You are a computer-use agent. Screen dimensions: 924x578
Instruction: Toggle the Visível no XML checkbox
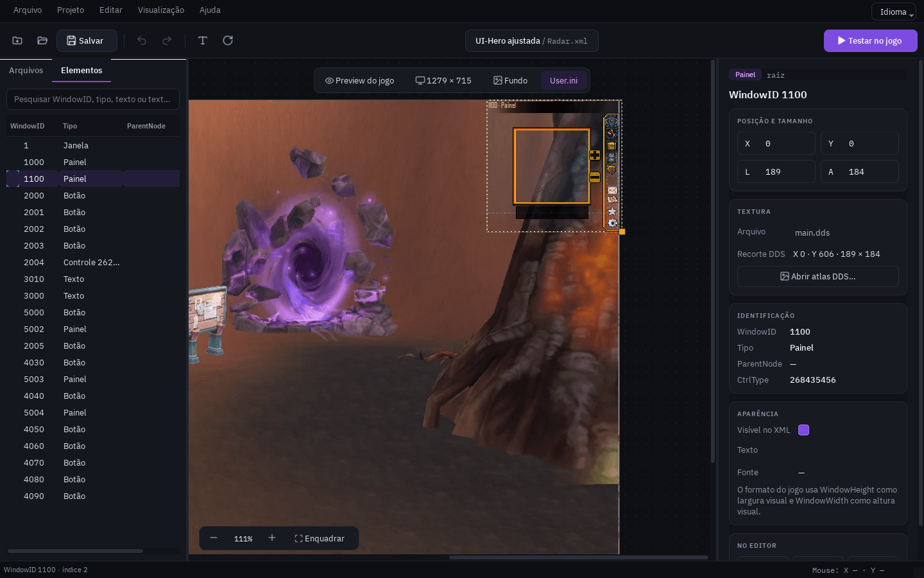(x=803, y=430)
